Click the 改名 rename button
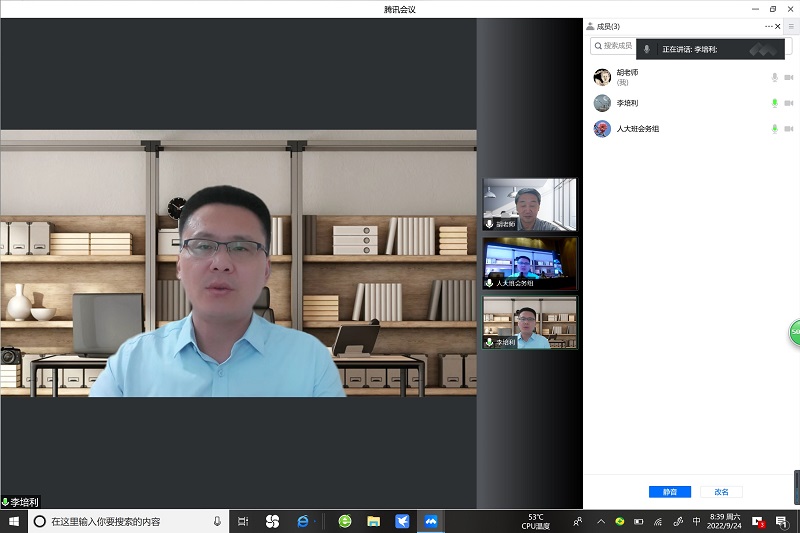Viewport: 800px width, 533px height. [721, 492]
